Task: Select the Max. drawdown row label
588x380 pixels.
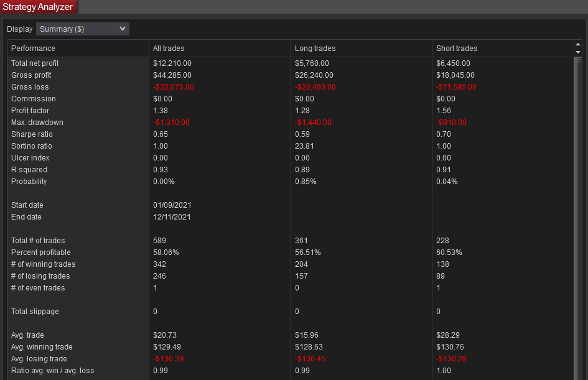Action: click(37, 123)
